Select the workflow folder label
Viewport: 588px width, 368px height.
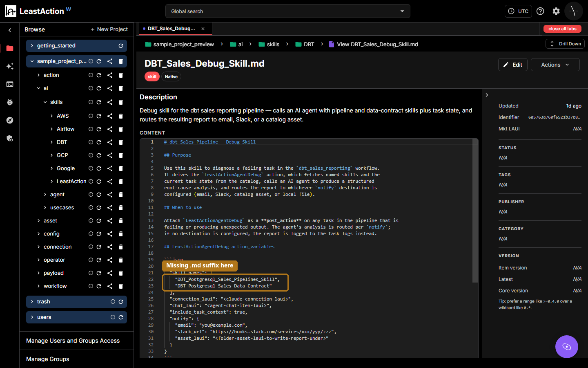[x=55, y=286]
